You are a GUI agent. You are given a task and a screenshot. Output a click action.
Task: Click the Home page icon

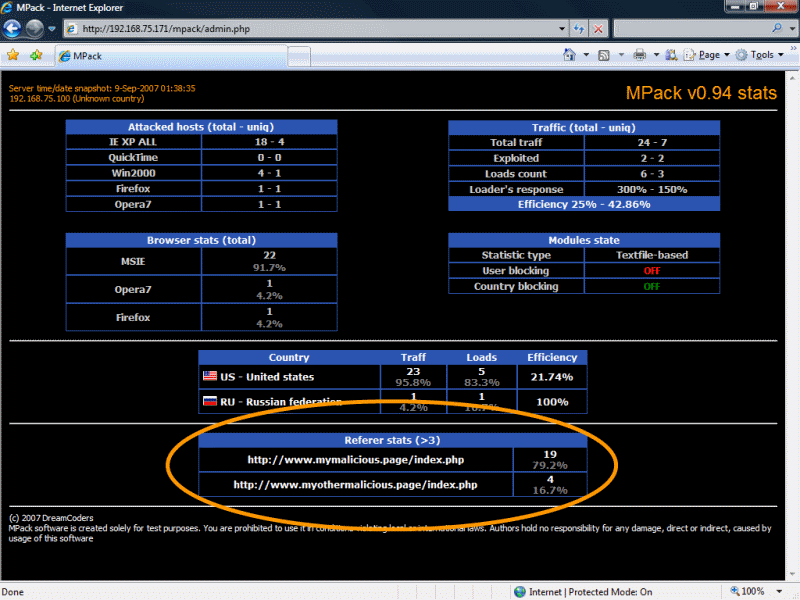point(569,55)
